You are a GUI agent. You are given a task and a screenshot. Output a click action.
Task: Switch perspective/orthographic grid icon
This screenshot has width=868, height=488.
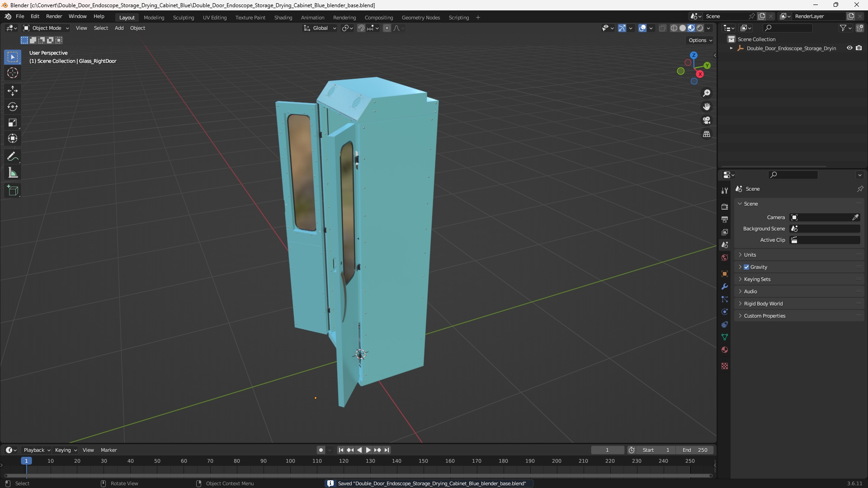tap(707, 134)
